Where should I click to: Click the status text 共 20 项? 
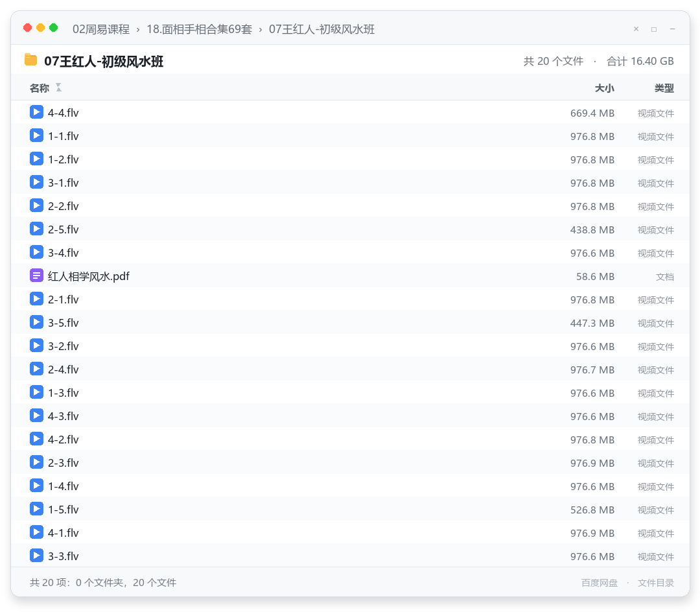click(x=49, y=583)
